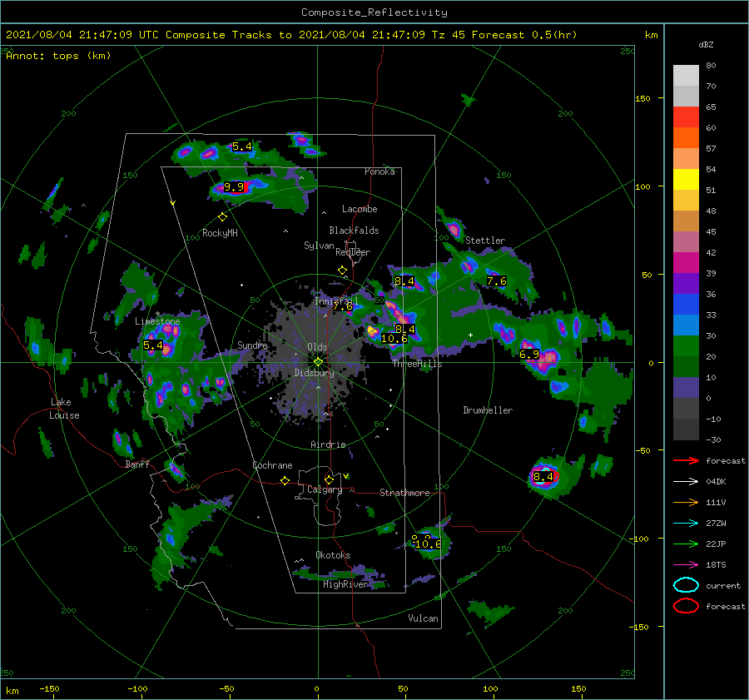The image size is (749, 700).
Task: Click the Sylvan town label
Action: point(319,246)
